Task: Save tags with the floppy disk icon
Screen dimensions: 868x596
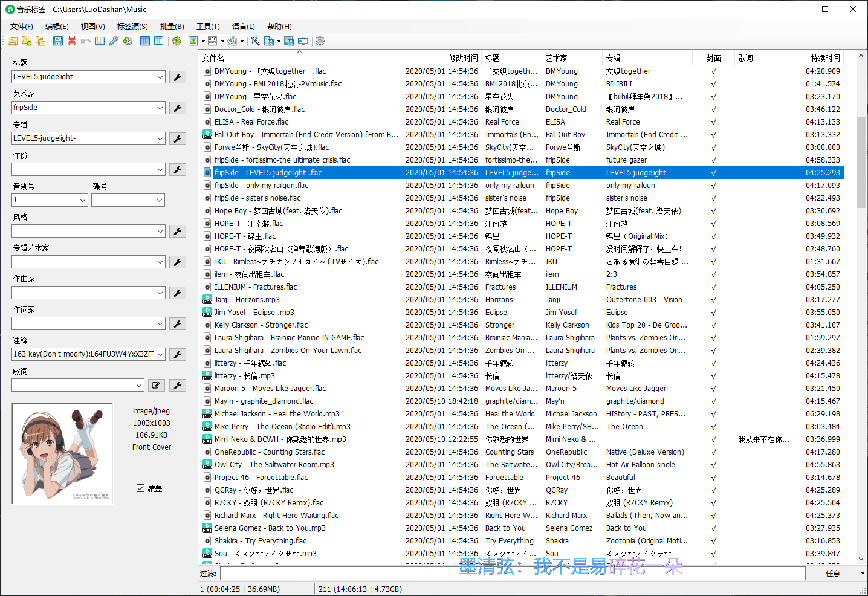Action: [x=58, y=41]
